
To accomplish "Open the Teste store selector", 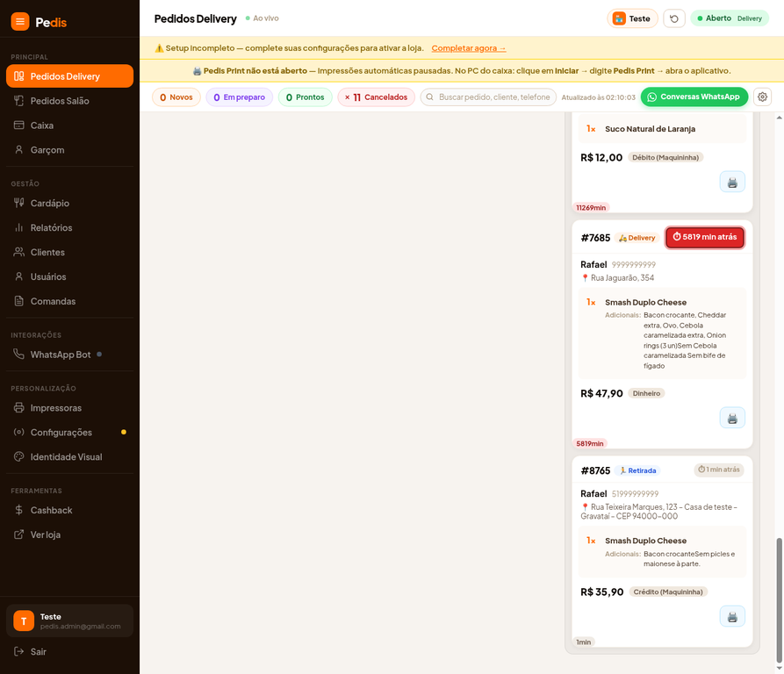I will click(632, 18).
